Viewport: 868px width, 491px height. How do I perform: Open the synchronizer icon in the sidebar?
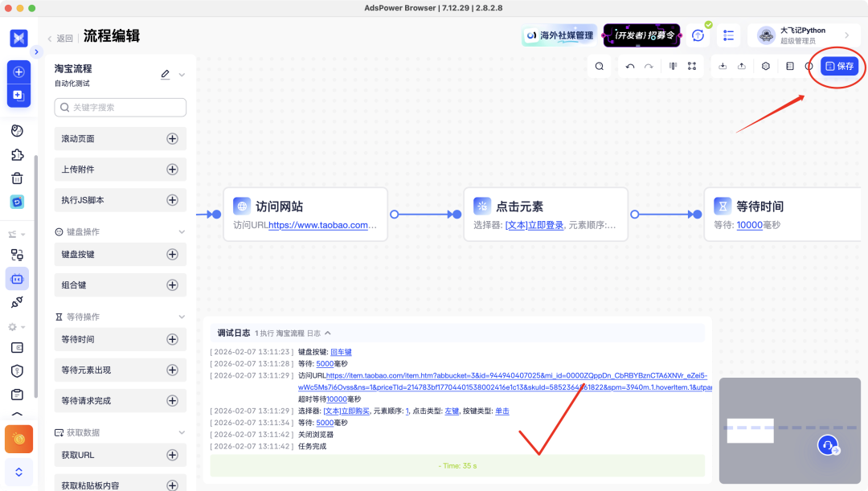[17, 255]
